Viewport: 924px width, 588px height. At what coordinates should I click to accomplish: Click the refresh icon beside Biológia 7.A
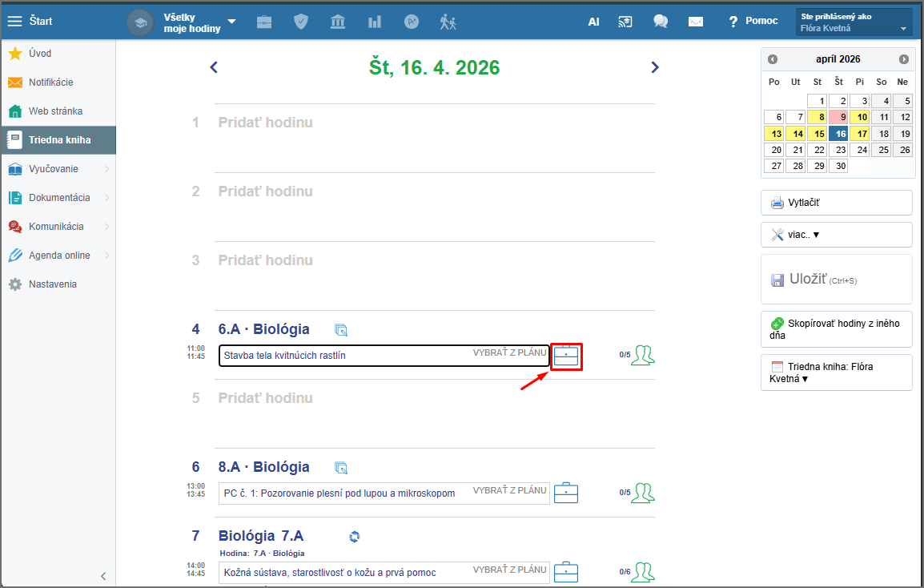click(355, 537)
